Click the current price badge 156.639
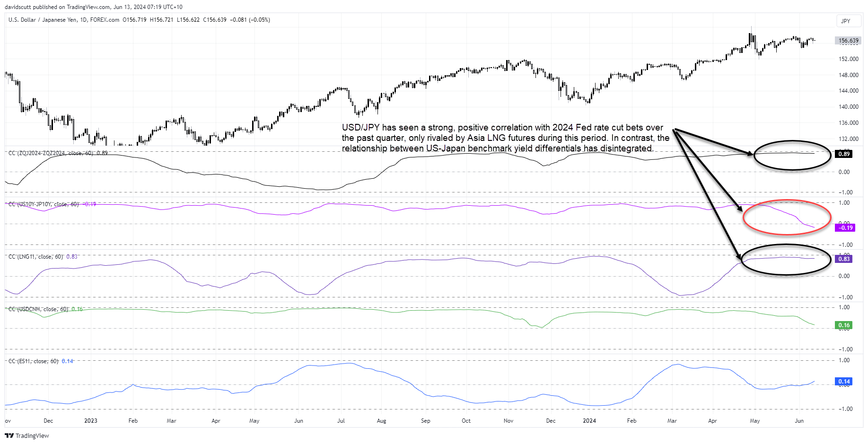868x444 pixels. click(848, 41)
